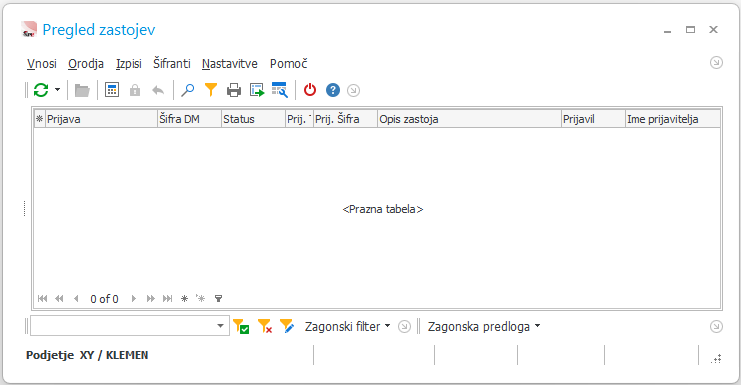741x385 pixels.
Task: Click the red power exit icon
Action: 310,90
